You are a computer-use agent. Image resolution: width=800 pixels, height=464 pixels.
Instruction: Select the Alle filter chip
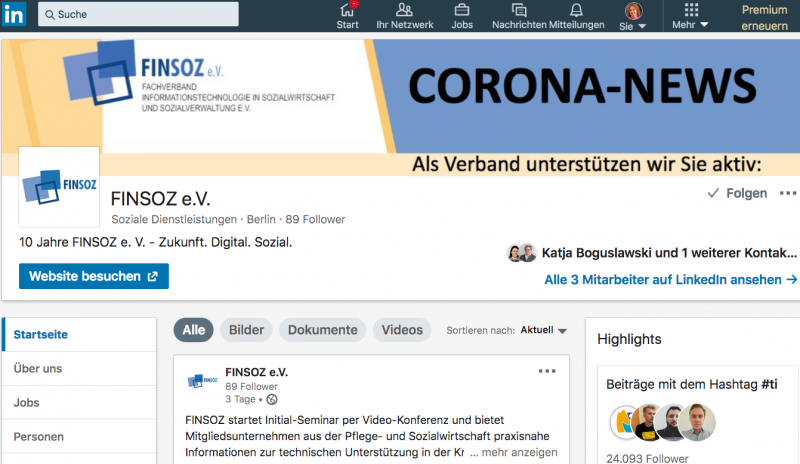[193, 330]
